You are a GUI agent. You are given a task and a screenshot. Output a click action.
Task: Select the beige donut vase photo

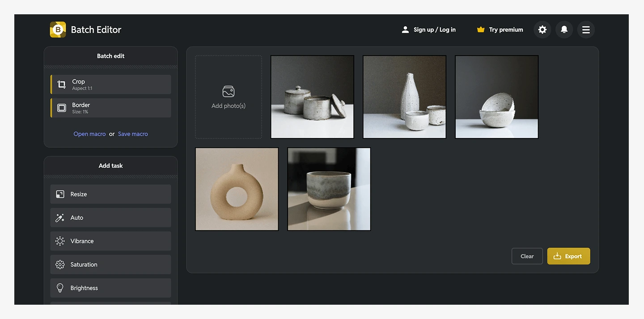[x=237, y=189]
